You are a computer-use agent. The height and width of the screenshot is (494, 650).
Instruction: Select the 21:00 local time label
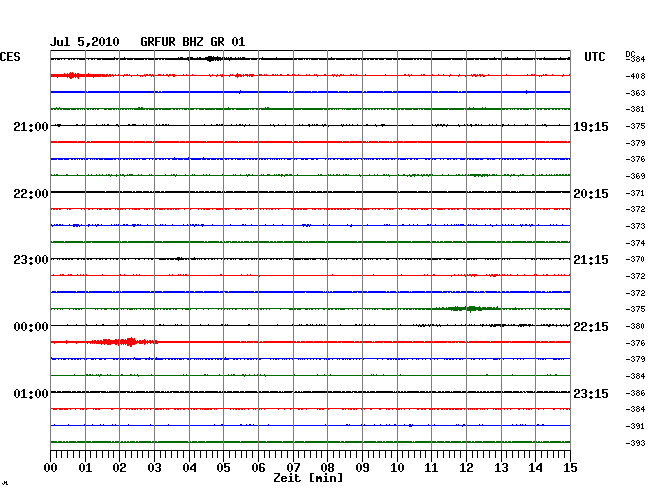[31, 126]
